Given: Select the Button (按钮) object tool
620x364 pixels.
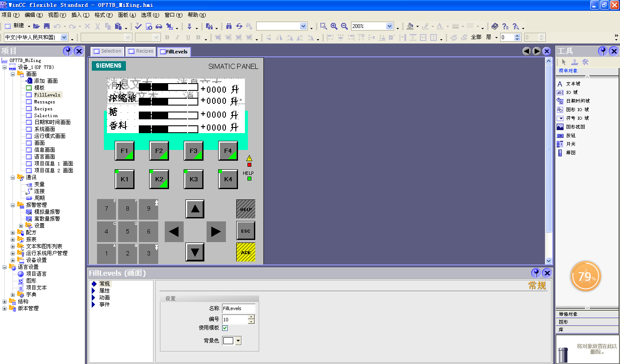Looking at the screenshot, I should click(x=570, y=136).
